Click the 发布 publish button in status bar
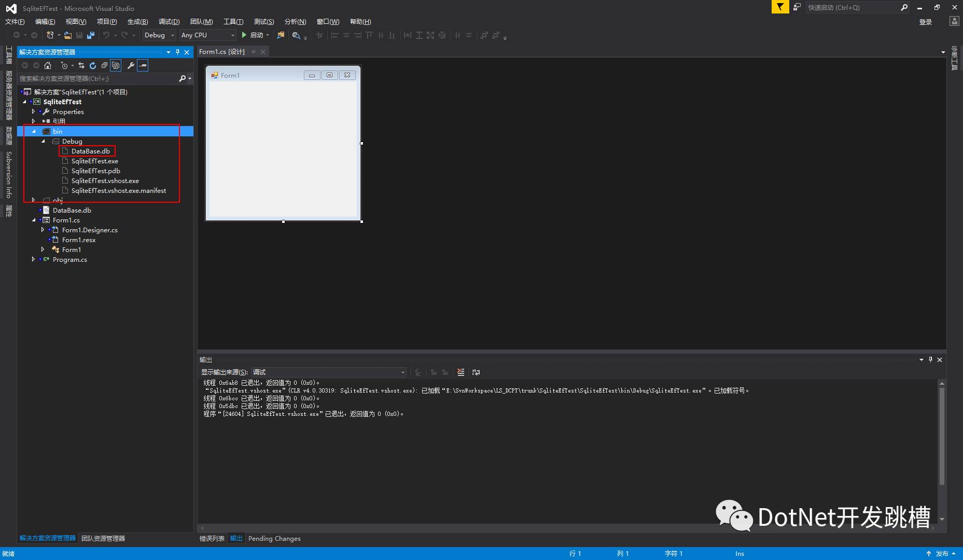963x560 pixels. (x=942, y=554)
